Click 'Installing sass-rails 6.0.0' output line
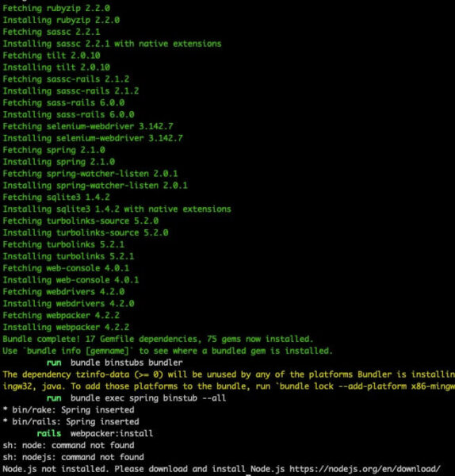 [x=68, y=115]
